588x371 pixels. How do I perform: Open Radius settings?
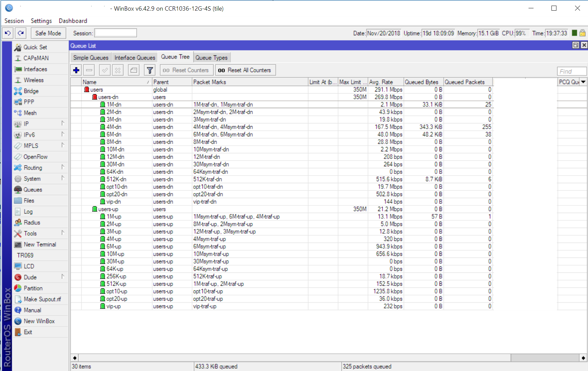pos(40,222)
